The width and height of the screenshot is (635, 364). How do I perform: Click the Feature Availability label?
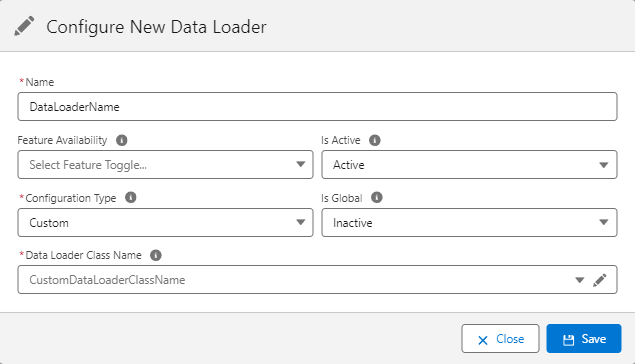pyautogui.click(x=62, y=140)
